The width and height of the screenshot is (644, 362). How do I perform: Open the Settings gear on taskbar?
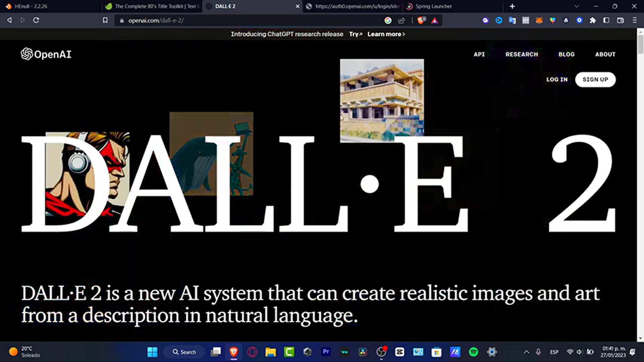tap(492, 352)
